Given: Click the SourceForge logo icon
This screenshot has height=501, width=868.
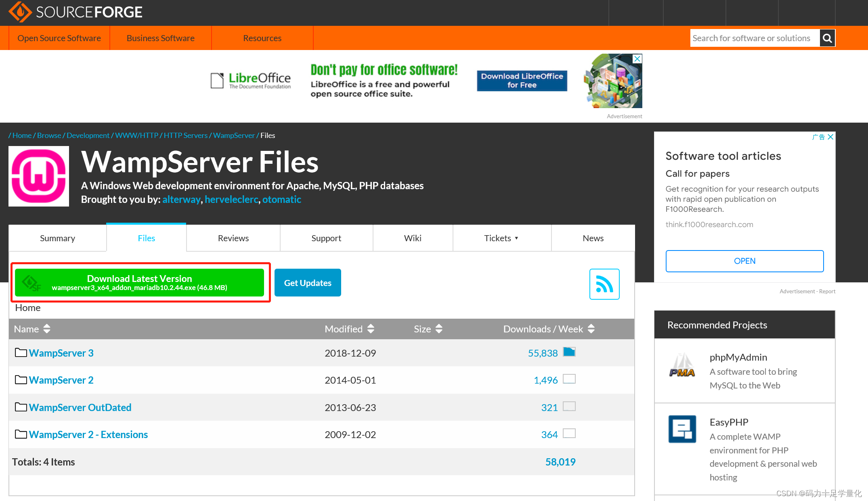Looking at the screenshot, I should (20, 12).
